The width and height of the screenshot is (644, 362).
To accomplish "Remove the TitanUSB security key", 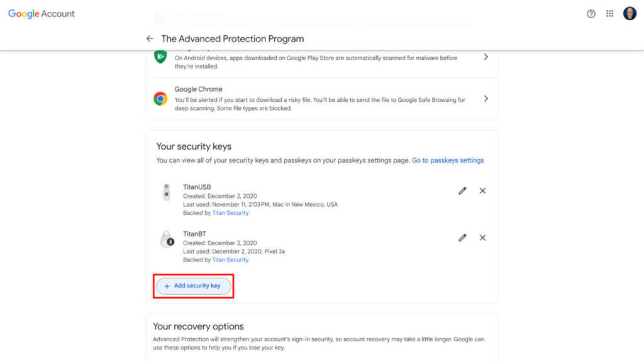I will pos(482,190).
